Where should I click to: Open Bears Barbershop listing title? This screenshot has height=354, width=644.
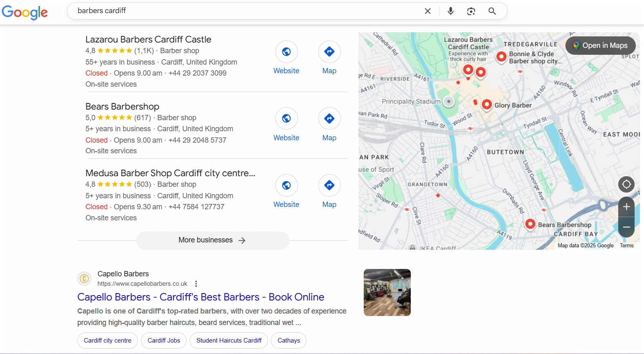click(122, 107)
